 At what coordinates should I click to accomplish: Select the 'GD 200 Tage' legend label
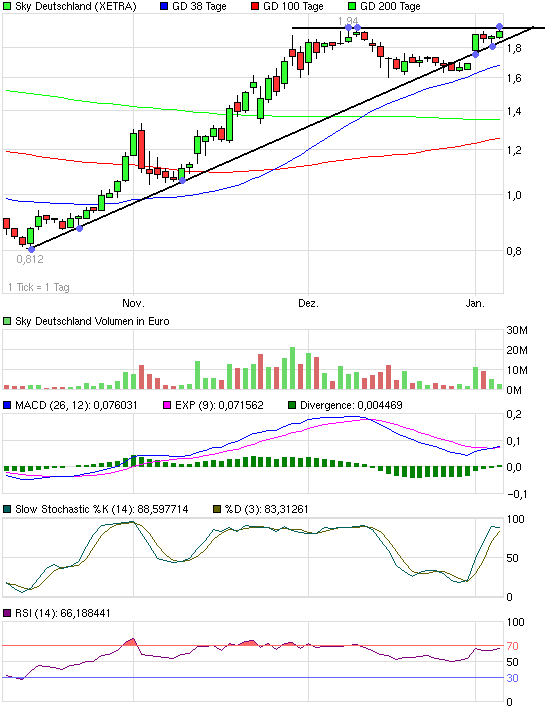tap(390, 7)
